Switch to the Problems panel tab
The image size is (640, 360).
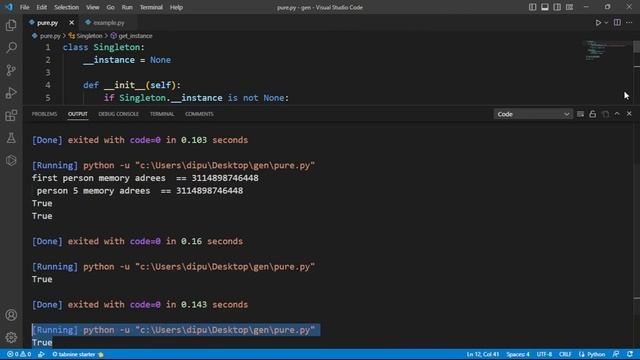coord(44,114)
